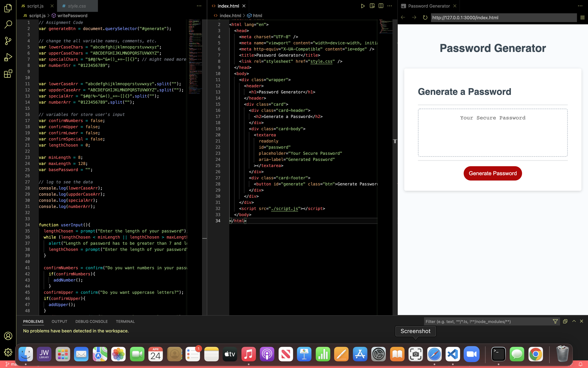Collapse all problems in panel
Screen dimensions: 588x368
[565, 321]
